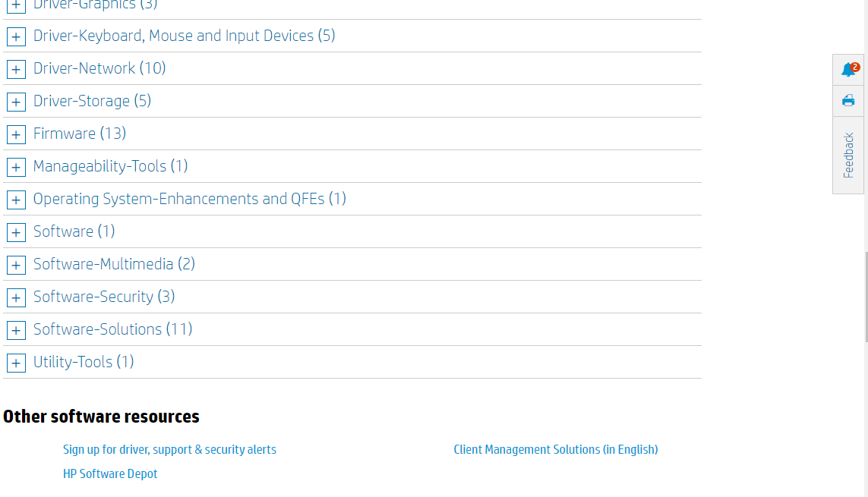Click the page vertical scrollbar thumb
Image resolution: width=868 pixels, height=497 pixels.
[866, 296]
